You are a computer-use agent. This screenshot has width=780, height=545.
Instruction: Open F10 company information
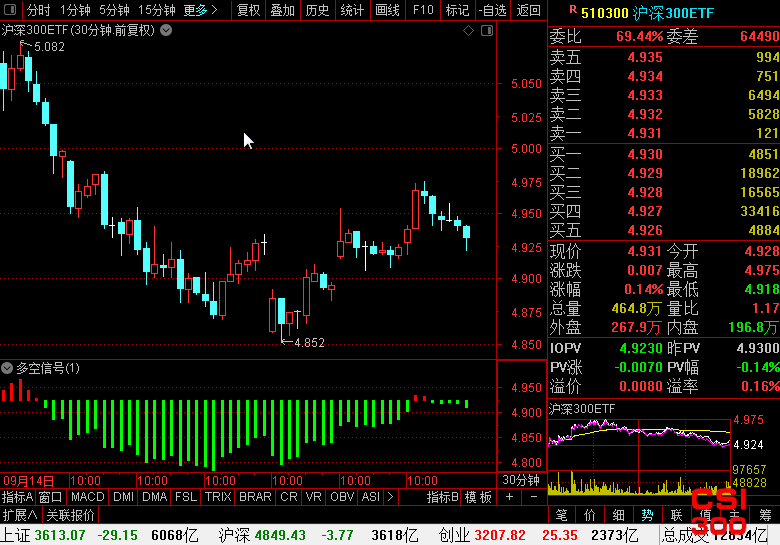point(423,10)
